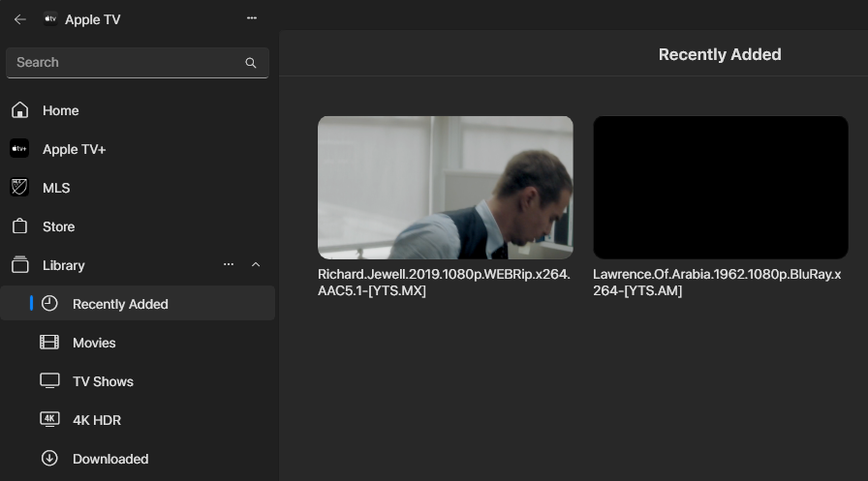
Task: Click the Movies film strip icon
Action: click(49, 343)
